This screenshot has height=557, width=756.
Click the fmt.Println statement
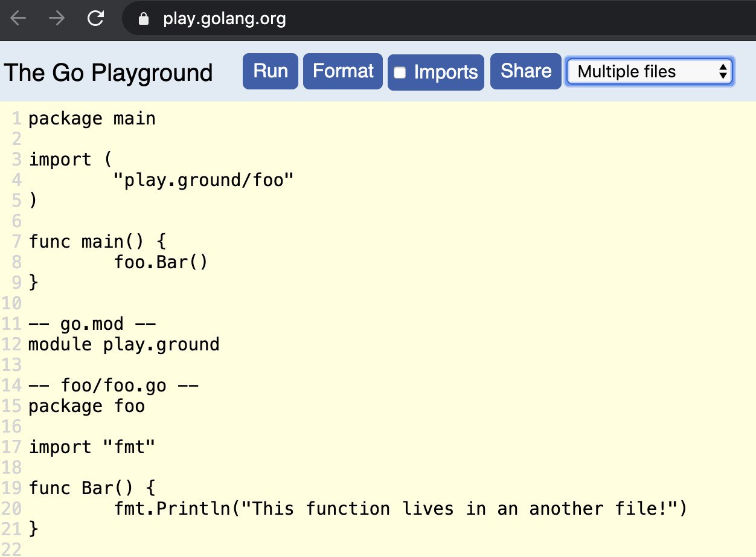[x=401, y=509]
